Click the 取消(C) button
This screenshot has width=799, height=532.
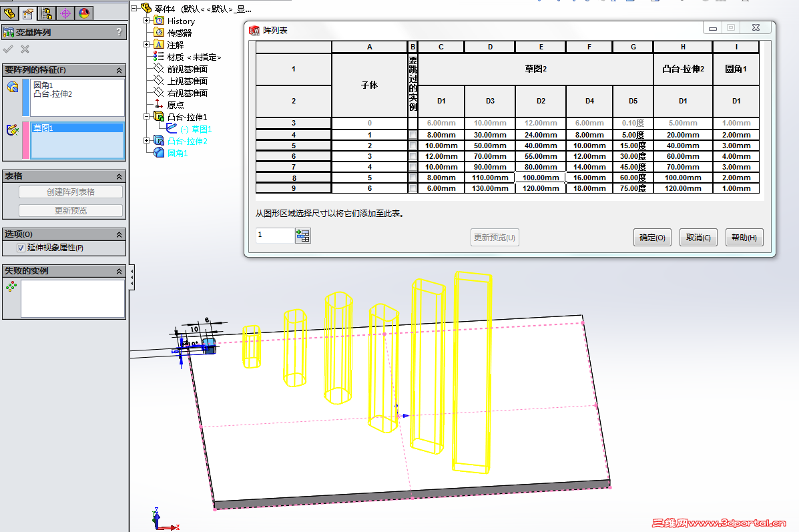698,238
